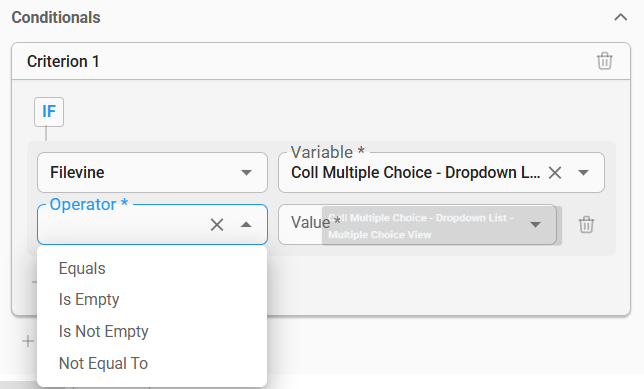Close the Operator list with the up arrow
Viewport: 644px width, 389px height.
click(x=246, y=224)
